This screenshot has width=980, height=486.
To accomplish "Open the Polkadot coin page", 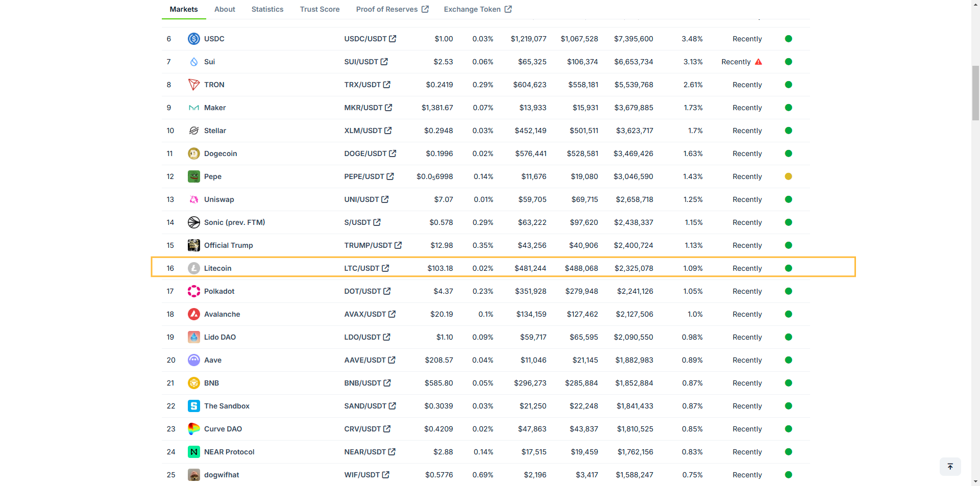I will tap(219, 291).
